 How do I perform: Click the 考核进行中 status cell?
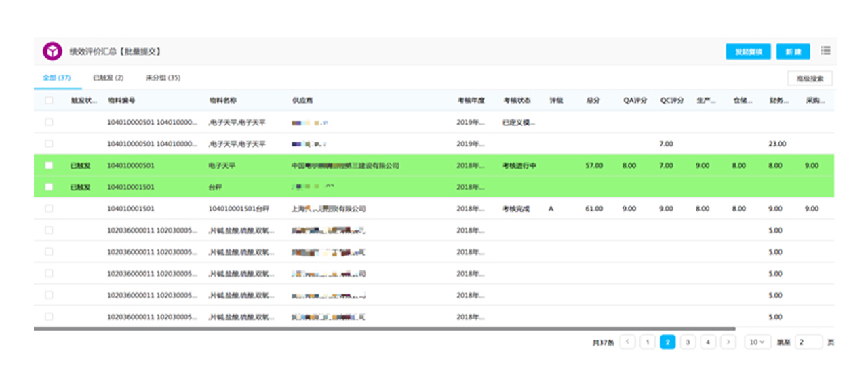(519, 165)
